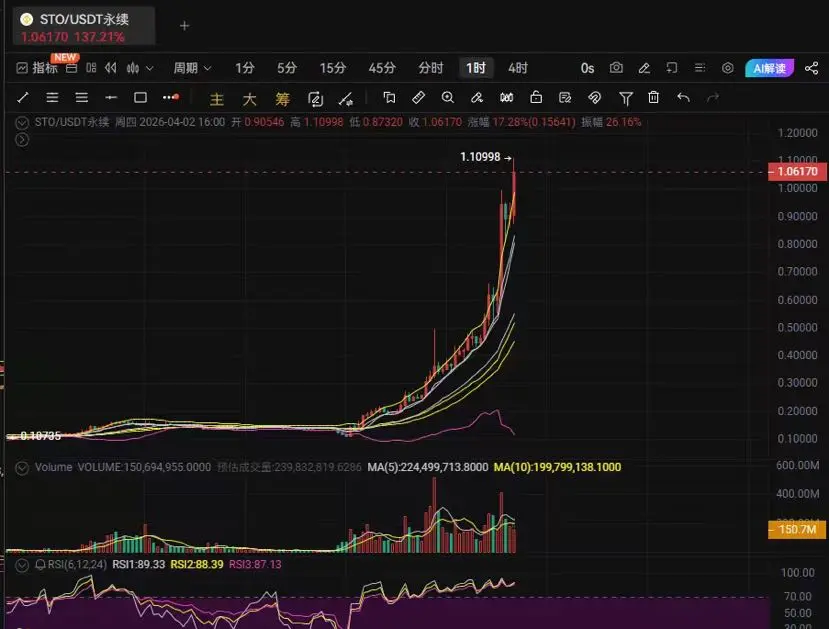The image size is (829, 629).
Task: Expand the chart type dropdown arrow
Action: pyautogui.click(x=150, y=68)
